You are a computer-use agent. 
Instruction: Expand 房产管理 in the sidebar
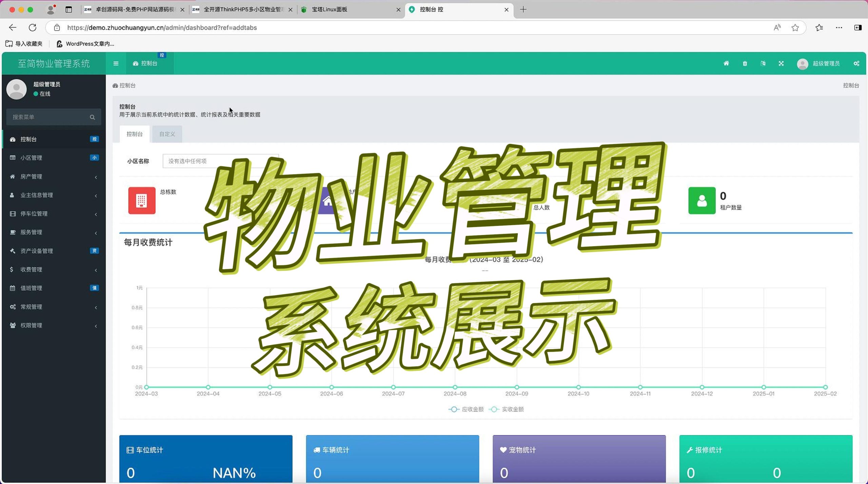coord(54,176)
